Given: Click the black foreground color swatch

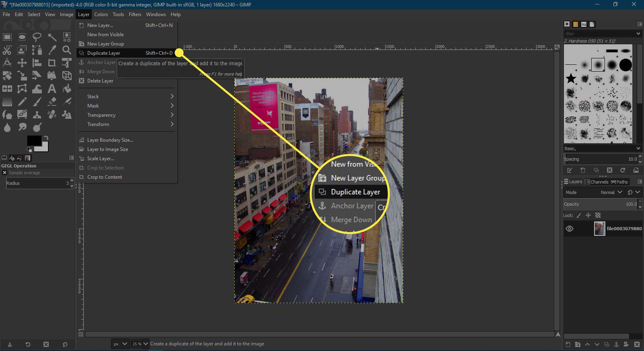Looking at the screenshot, I should tap(34, 140).
